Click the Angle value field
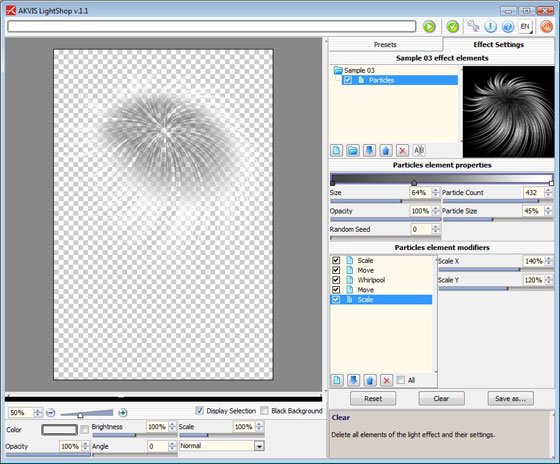Image resolution: width=560 pixels, height=464 pixels. click(x=158, y=446)
